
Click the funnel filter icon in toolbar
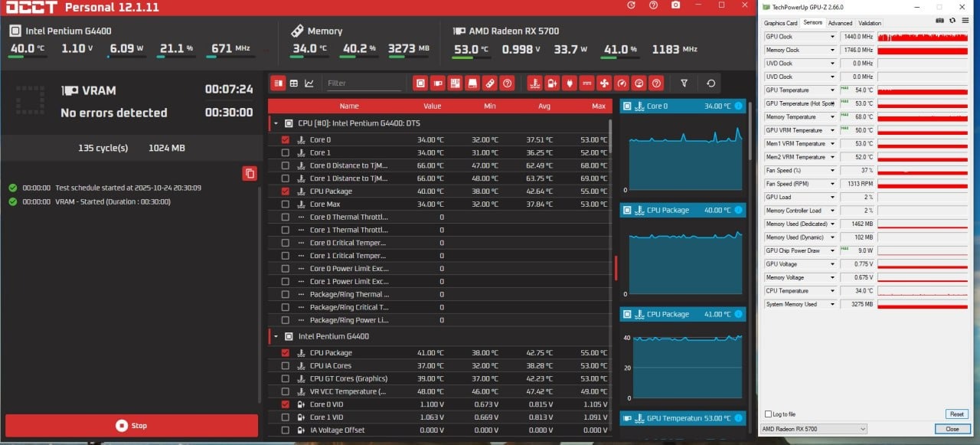(x=684, y=83)
